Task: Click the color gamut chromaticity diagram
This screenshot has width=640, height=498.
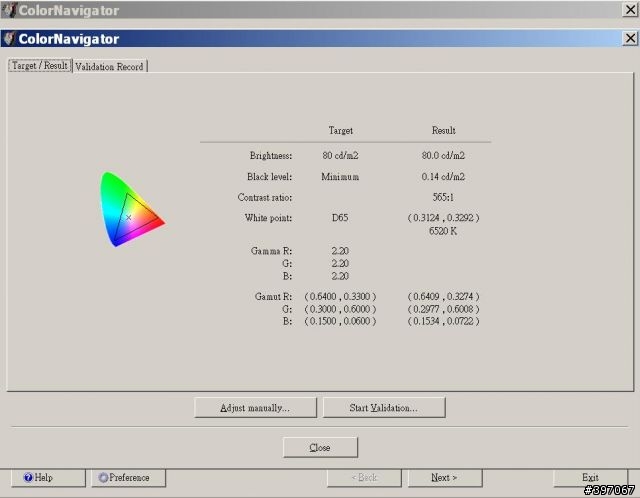Action: click(x=132, y=209)
